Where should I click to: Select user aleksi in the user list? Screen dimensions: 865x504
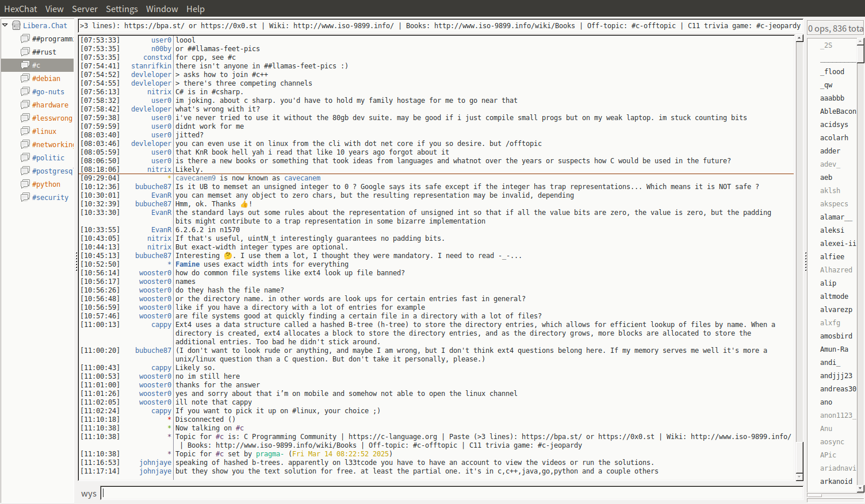(832, 230)
